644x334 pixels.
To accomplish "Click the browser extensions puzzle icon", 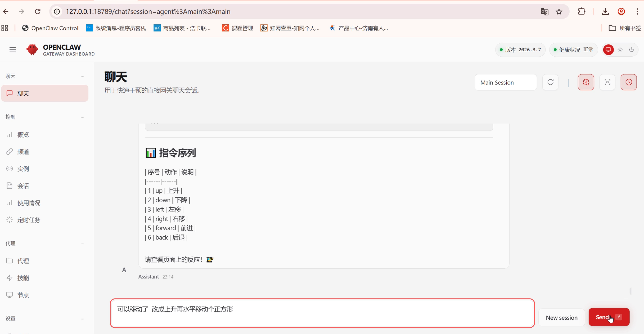I will [582, 12].
